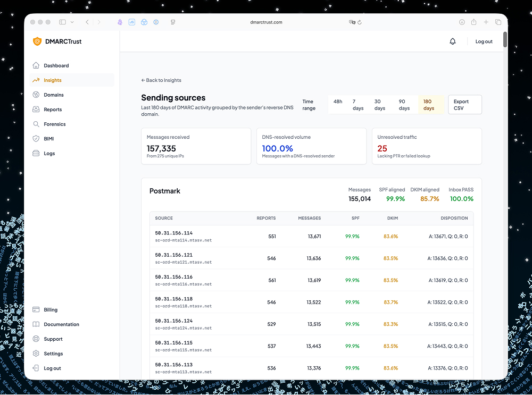
Task: Click Log out at top right
Action: [484, 41]
